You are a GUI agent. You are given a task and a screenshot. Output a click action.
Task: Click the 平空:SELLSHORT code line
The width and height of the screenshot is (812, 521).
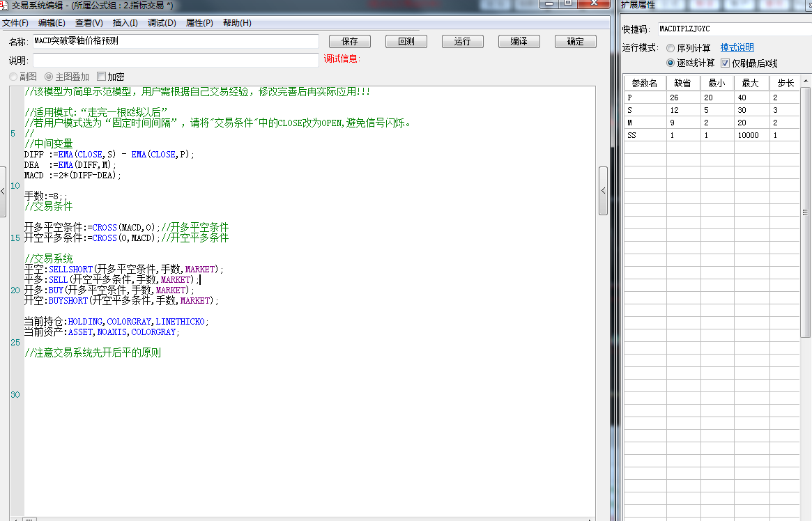[x=124, y=269]
